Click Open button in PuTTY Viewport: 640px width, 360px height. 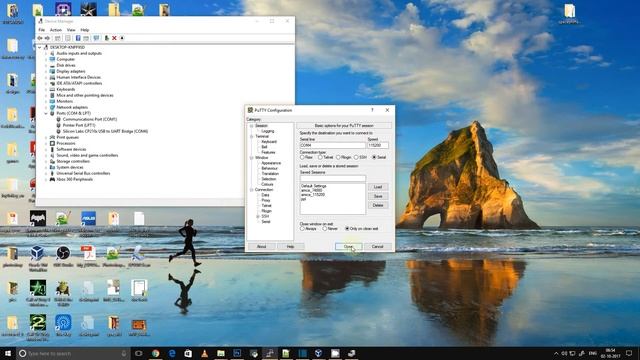tap(348, 247)
